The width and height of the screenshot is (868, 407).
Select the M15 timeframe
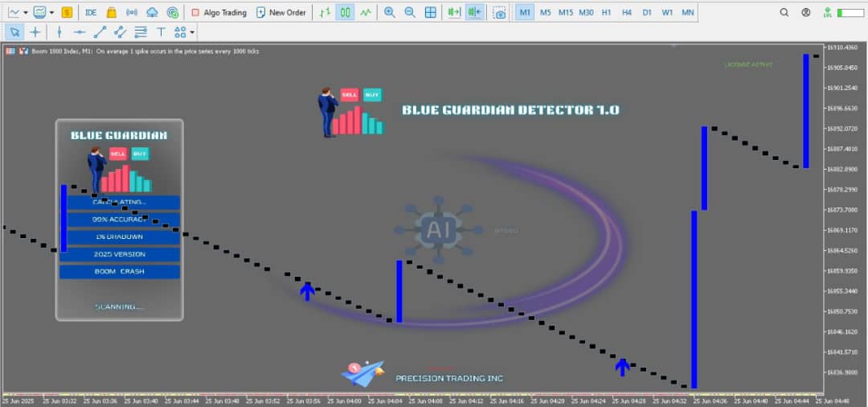click(566, 12)
